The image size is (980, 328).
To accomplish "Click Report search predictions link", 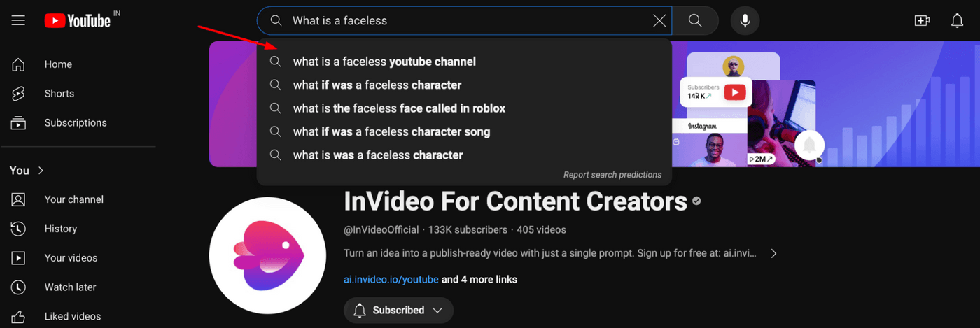I will [612, 175].
